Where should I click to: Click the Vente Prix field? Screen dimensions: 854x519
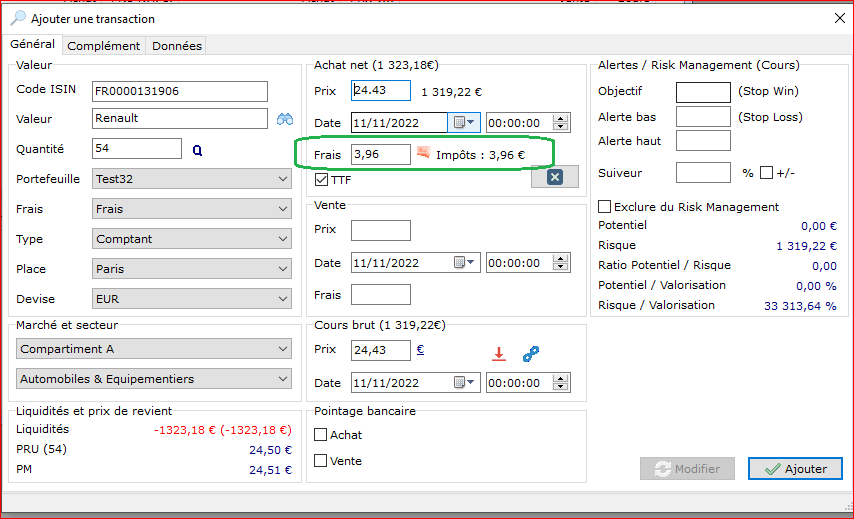pos(381,230)
